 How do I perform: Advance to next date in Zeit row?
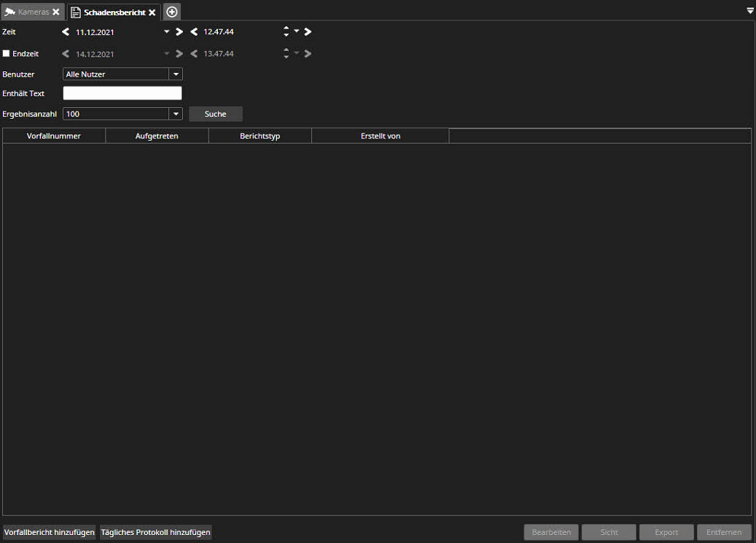[179, 32]
